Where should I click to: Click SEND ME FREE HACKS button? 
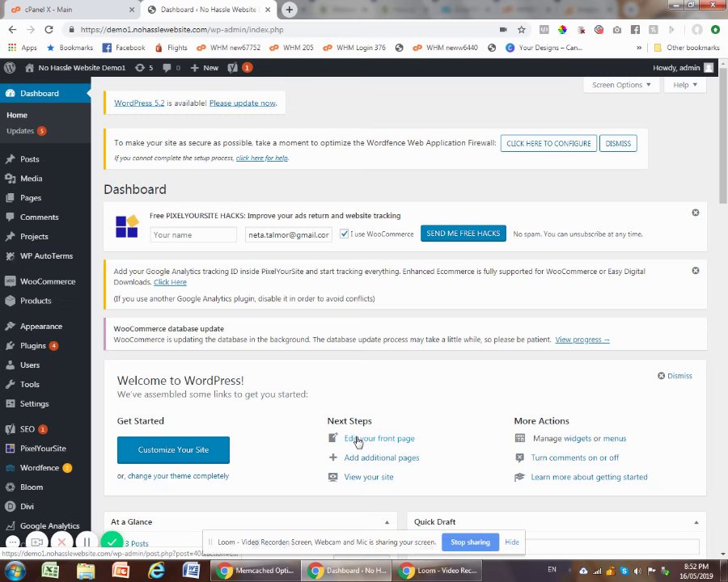[x=463, y=234]
